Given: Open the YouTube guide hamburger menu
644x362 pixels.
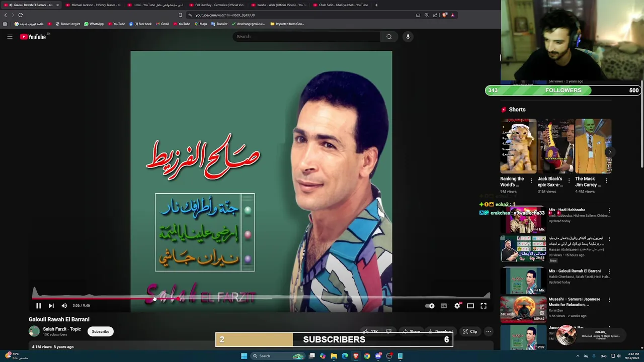Looking at the screenshot, I should click(x=10, y=36).
